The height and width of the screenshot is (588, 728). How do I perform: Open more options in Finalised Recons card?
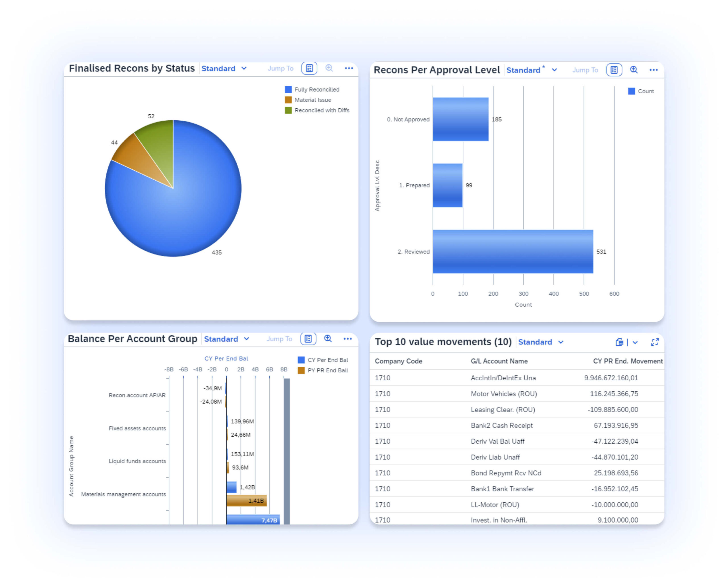click(x=349, y=69)
